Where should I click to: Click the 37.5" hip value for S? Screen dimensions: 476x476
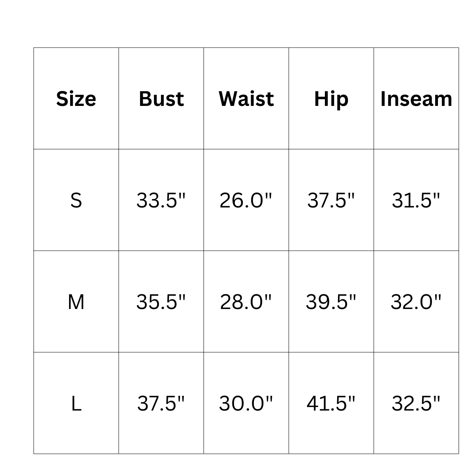(x=331, y=200)
